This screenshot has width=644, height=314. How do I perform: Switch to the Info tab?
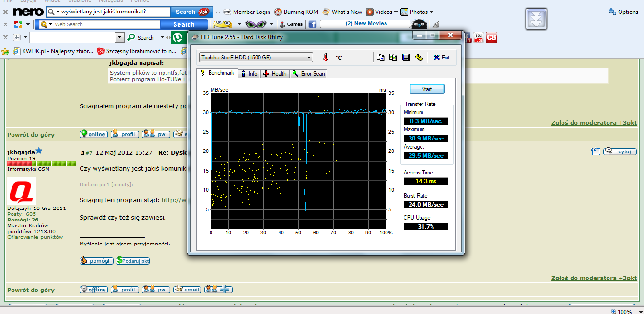tap(249, 74)
